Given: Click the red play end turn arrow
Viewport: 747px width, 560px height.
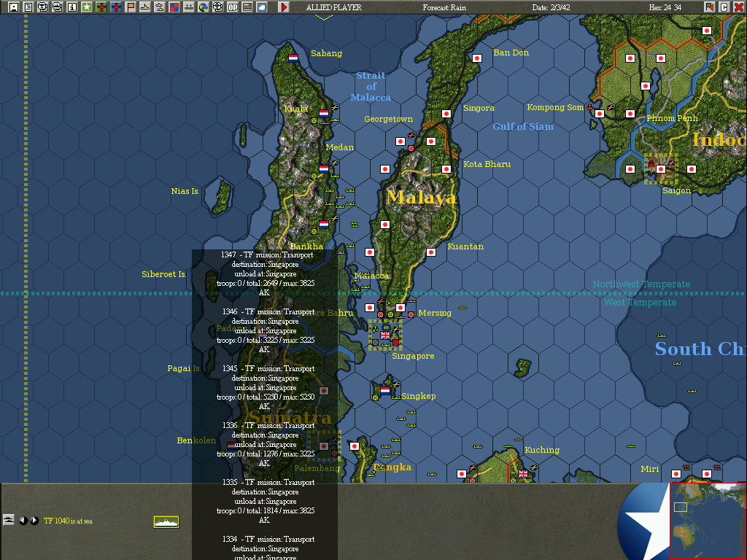Looking at the screenshot, I should tap(284, 7).
